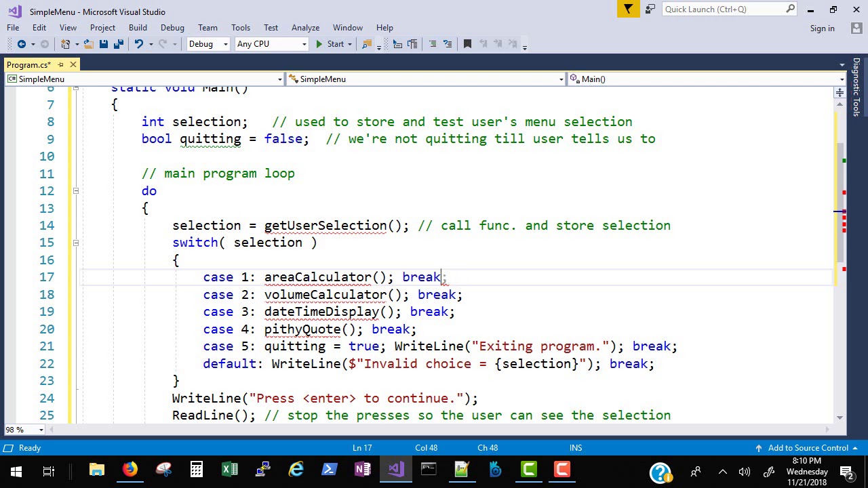The height and width of the screenshot is (488, 868).
Task: Toggle INS insert mode in status bar
Action: pyautogui.click(x=576, y=448)
